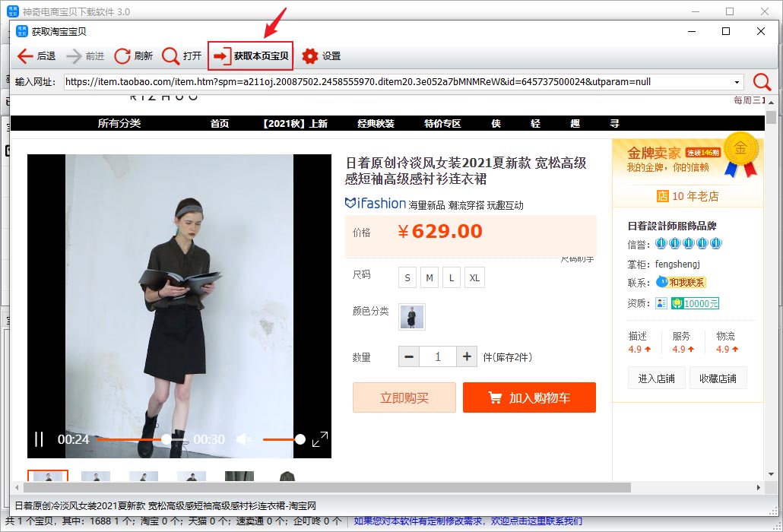Click the 打开 magnifier toolbar button
The width and height of the screenshot is (783, 532).
182,56
